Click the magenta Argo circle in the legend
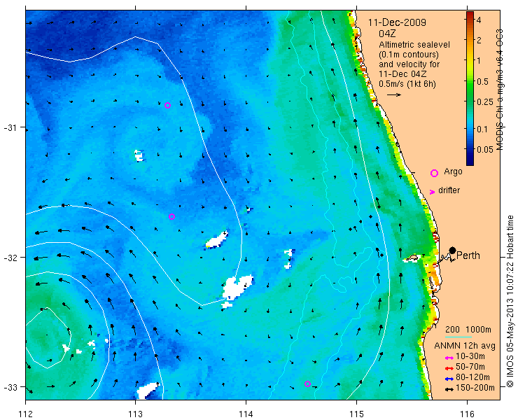This screenshot has height=420, width=518. pyautogui.click(x=434, y=173)
